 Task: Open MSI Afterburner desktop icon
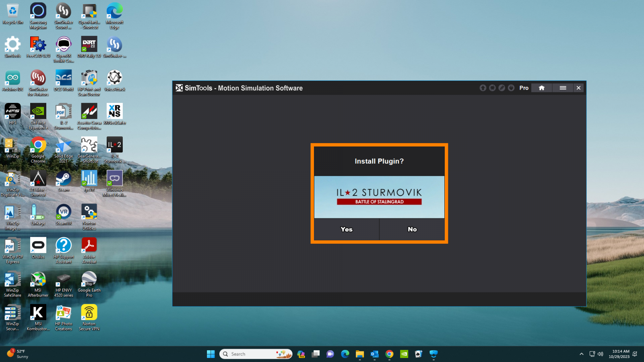[x=38, y=284]
